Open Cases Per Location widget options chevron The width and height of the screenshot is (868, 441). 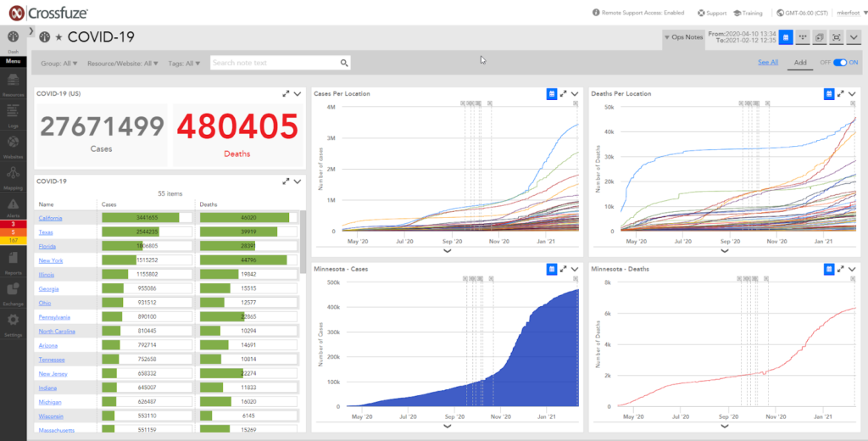coord(575,94)
